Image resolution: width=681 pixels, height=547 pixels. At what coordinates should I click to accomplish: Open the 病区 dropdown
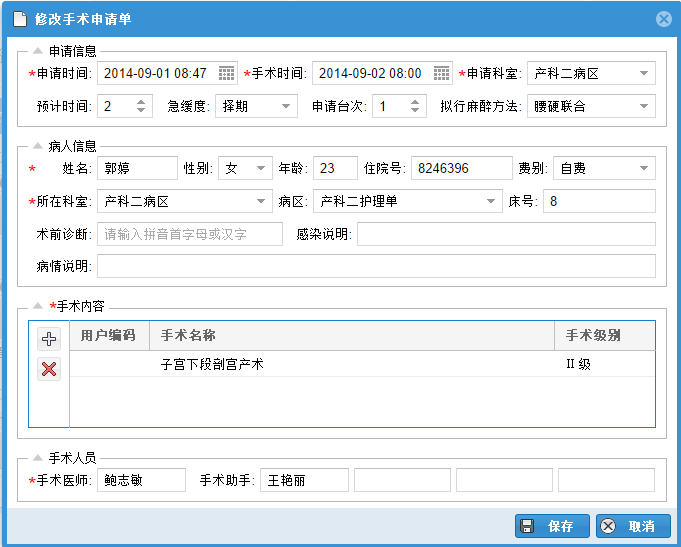(491, 201)
